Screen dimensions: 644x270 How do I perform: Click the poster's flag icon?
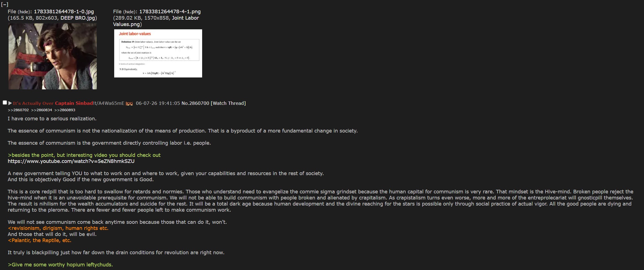click(x=129, y=103)
